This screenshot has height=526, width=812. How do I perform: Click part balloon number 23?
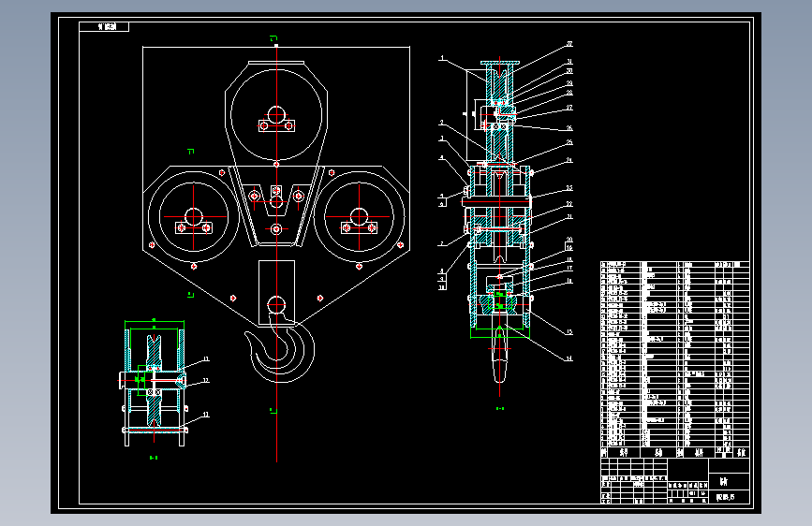point(569,188)
